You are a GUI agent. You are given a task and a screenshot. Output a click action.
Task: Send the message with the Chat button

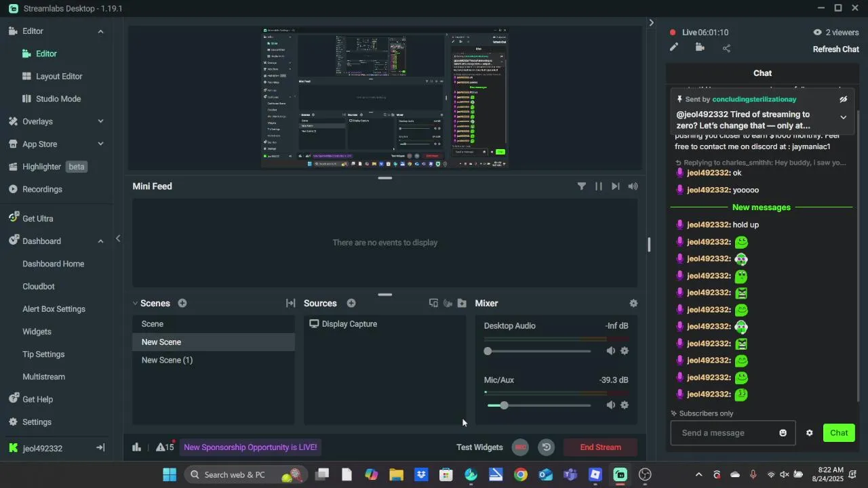[839, 433]
